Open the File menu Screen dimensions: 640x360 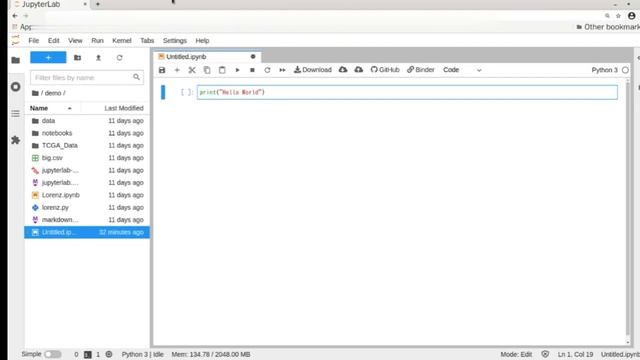33,41
